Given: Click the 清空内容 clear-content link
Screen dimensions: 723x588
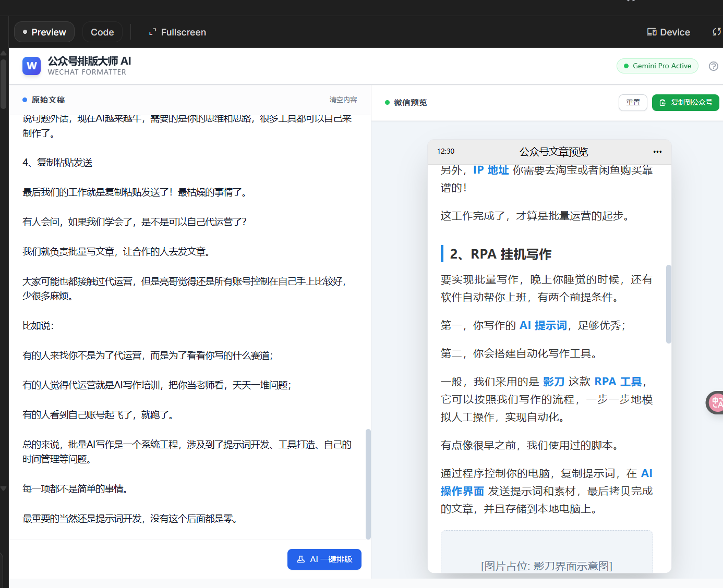Looking at the screenshot, I should (343, 99).
